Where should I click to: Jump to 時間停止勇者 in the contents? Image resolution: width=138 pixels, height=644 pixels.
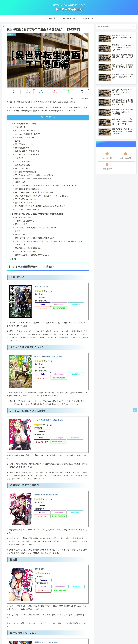click(20, 182)
